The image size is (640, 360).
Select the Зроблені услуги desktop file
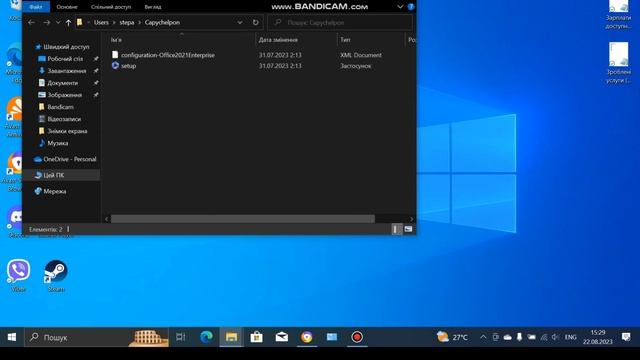tap(618, 63)
